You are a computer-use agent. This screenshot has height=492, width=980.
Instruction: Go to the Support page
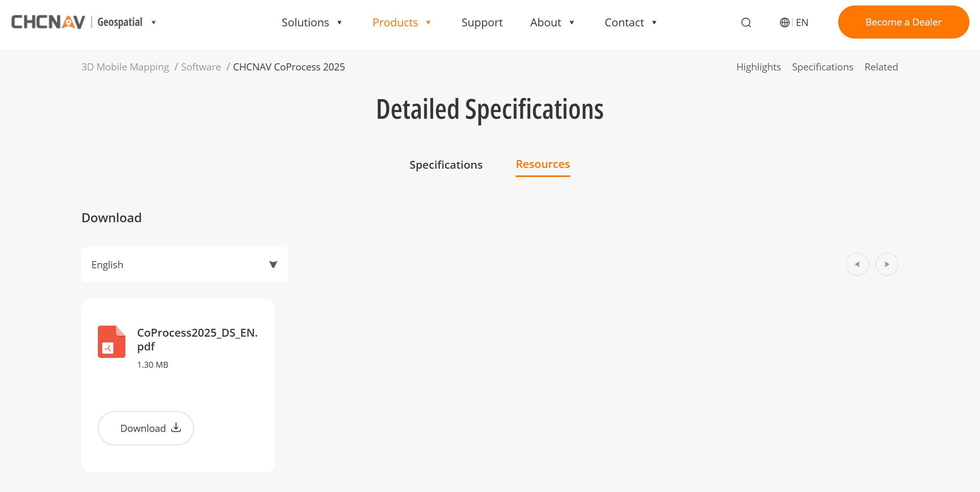click(x=482, y=22)
